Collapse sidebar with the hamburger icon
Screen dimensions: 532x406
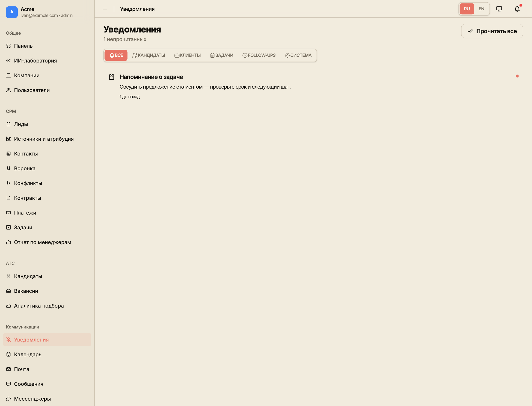[105, 9]
